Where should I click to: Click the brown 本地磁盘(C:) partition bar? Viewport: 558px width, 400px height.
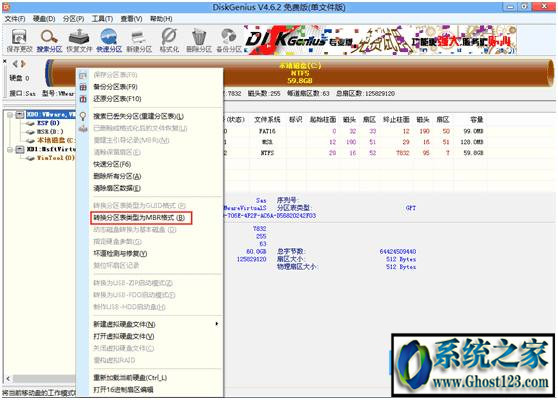(x=300, y=73)
